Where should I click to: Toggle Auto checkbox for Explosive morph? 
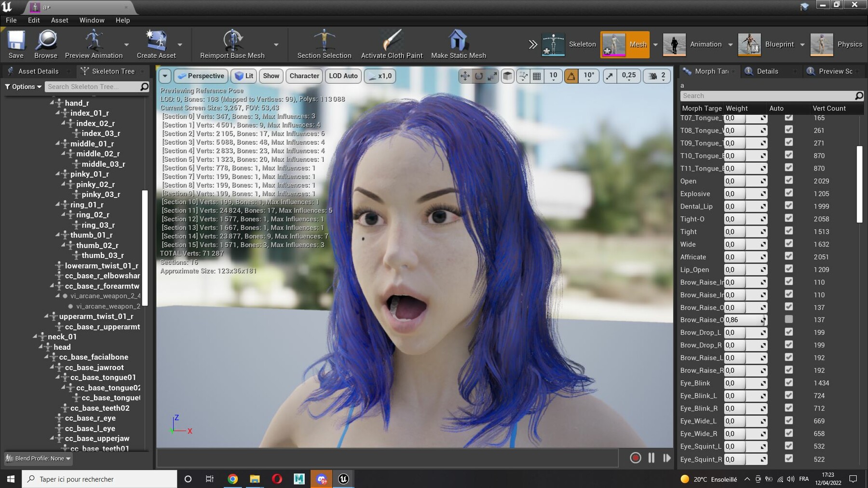tap(789, 193)
